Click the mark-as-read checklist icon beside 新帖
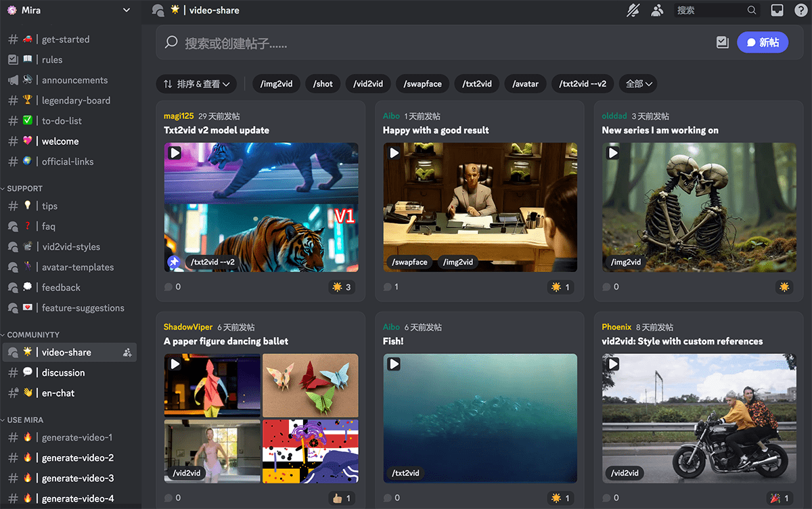 [722, 43]
